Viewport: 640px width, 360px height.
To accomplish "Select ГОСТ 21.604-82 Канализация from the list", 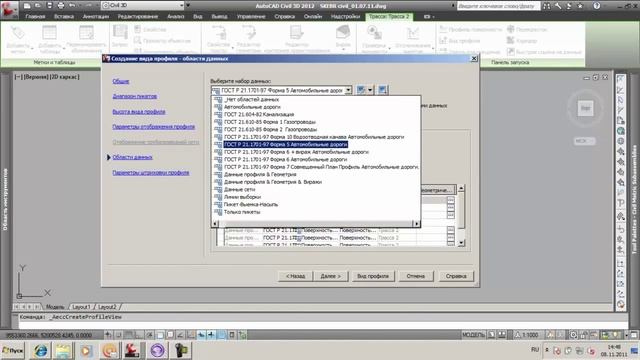I will click(x=259, y=114).
